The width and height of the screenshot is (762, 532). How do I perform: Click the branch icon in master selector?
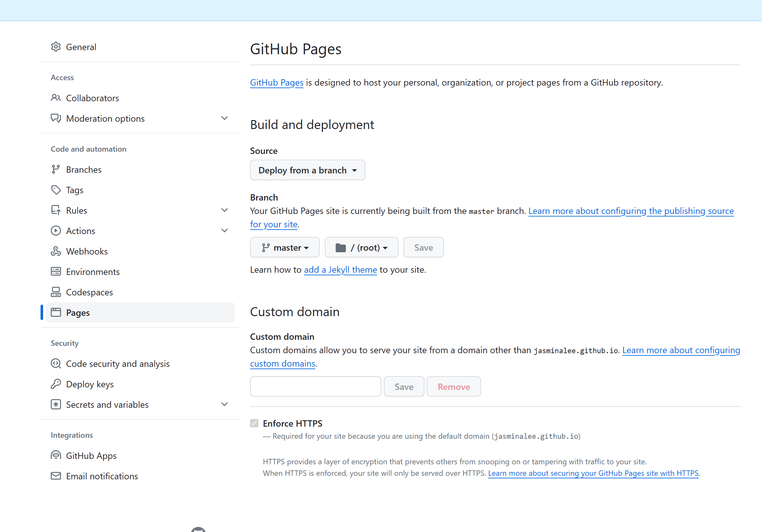[x=265, y=247]
